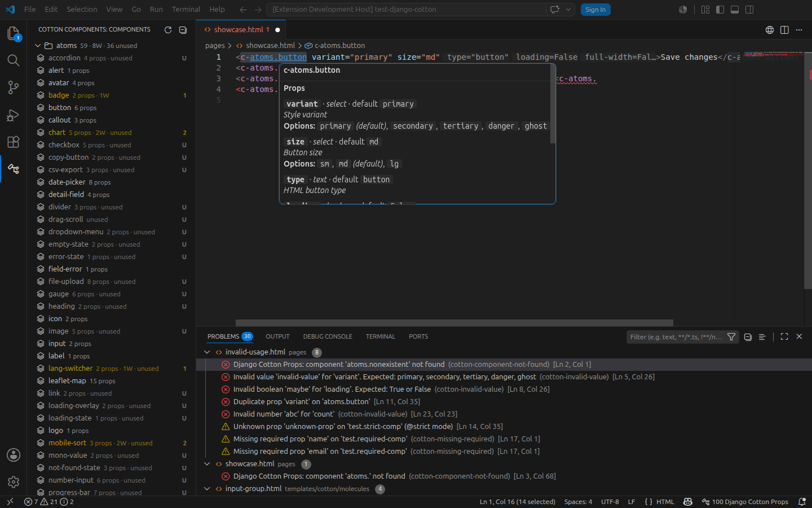Switch to the OUTPUT panel tab
The width and height of the screenshot is (812, 508).
pos(277,336)
